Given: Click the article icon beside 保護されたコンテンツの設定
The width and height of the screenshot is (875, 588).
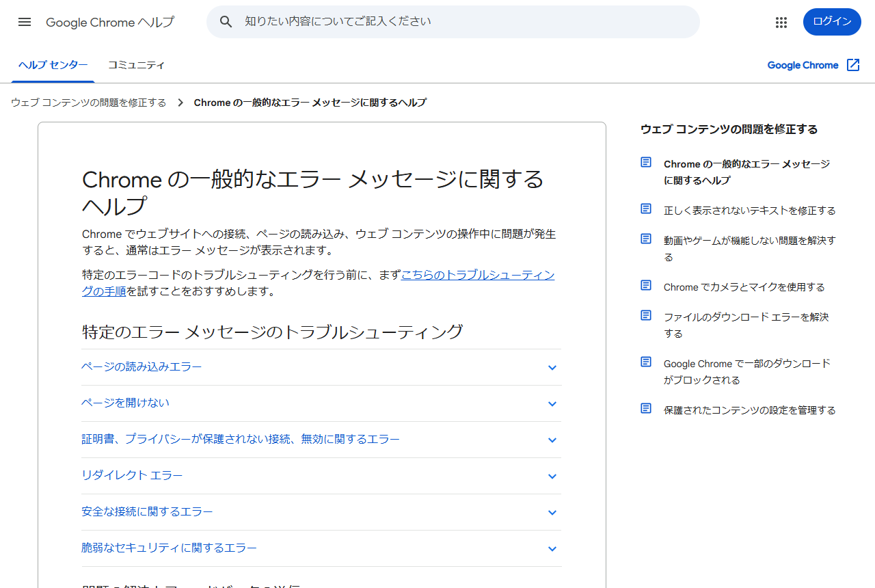Looking at the screenshot, I should click(646, 408).
